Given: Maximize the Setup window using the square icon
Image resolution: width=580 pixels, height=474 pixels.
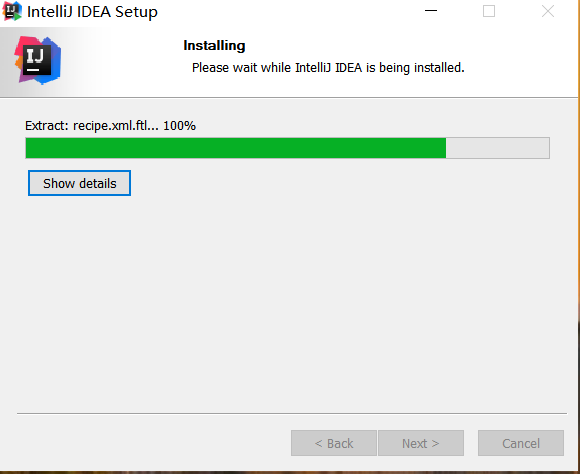Looking at the screenshot, I should click(x=489, y=11).
